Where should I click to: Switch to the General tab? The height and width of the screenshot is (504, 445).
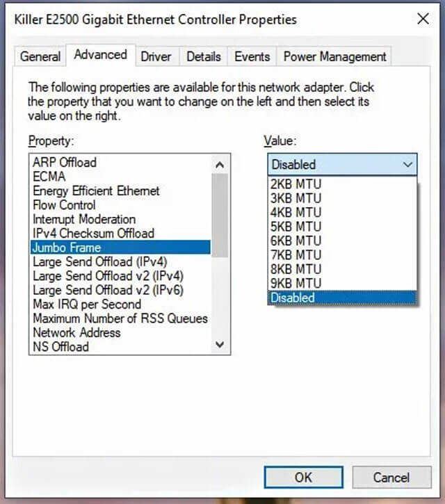coord(40,56)
